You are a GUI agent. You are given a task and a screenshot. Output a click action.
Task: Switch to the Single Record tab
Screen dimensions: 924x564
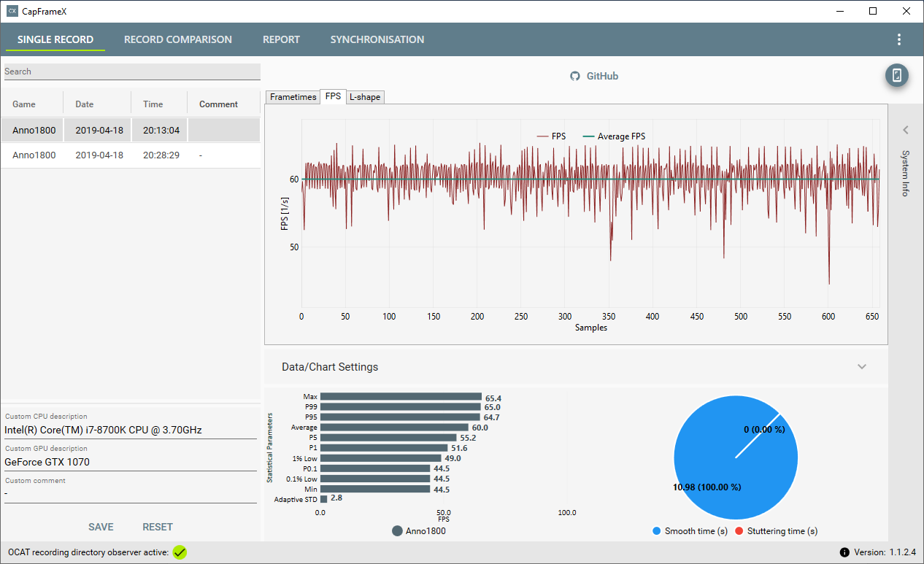click(55, 39)
